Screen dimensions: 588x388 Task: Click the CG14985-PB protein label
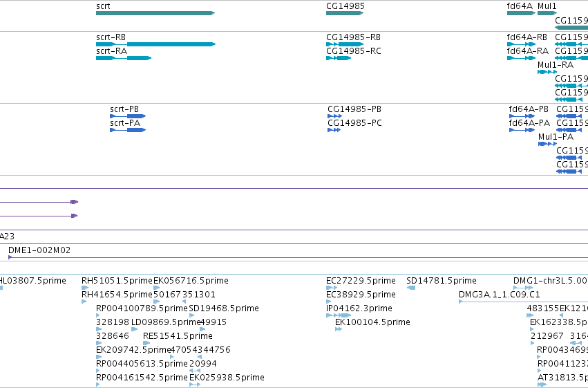pyautogui.click(x=354, y=109)
